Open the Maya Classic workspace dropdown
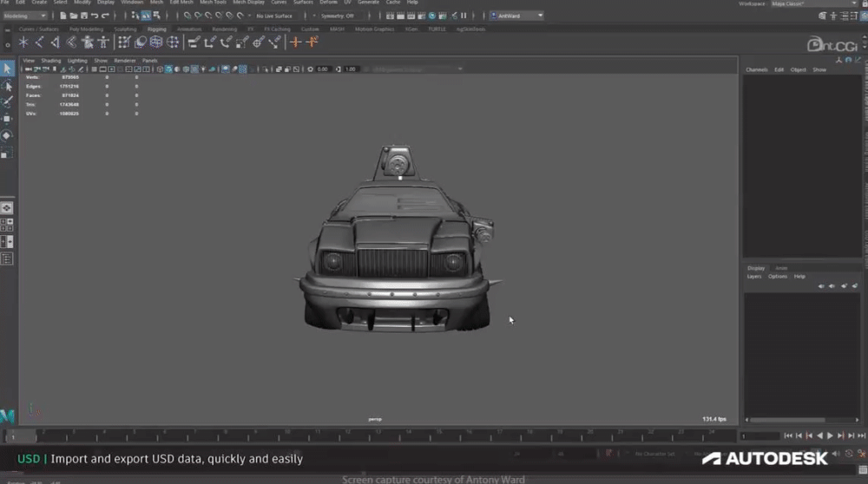 814,3
